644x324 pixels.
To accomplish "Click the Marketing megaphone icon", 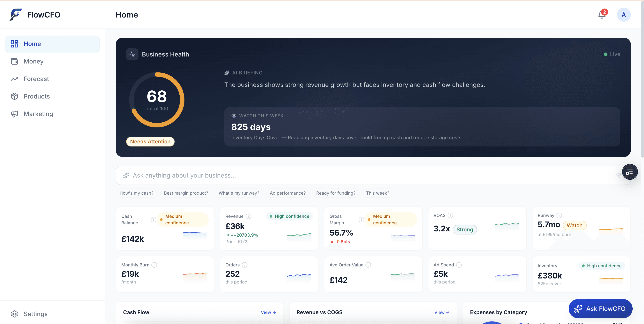I will 14,114.
